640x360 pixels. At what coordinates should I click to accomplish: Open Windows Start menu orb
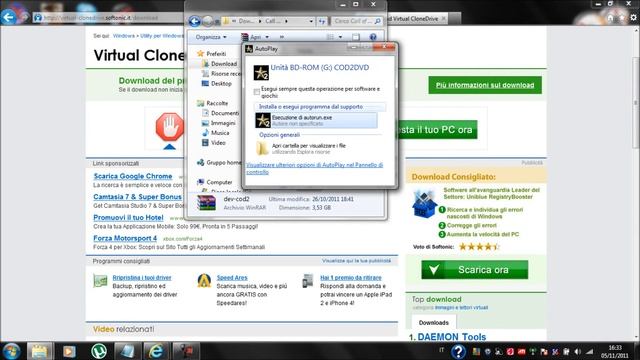[x=11, y=351]
